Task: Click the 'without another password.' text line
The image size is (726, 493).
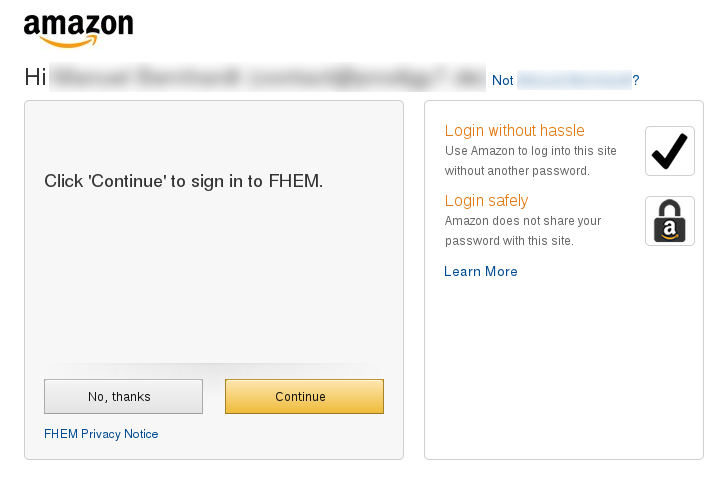Action: 517,171
